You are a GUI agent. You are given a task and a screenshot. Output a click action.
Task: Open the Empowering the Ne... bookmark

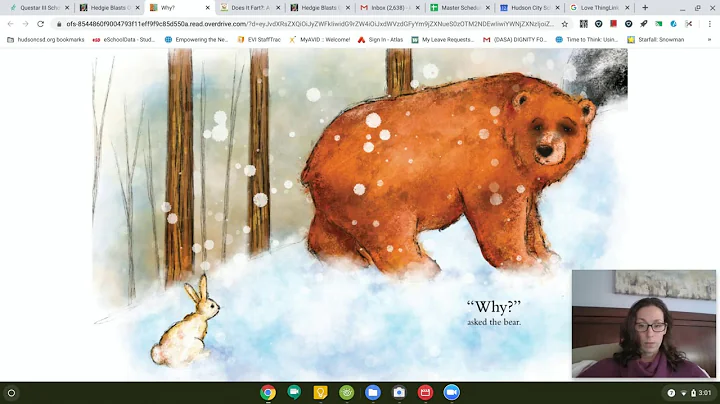[x=196, y=39]
